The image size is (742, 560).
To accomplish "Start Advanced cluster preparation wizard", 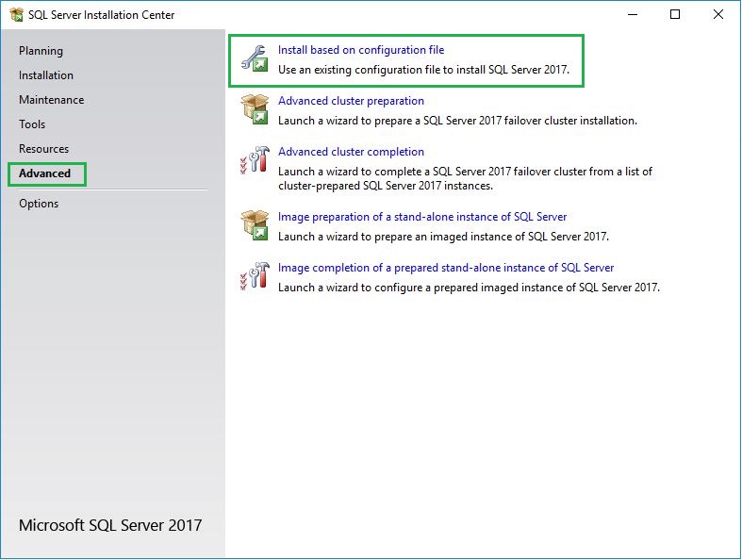I will [351, 101].
